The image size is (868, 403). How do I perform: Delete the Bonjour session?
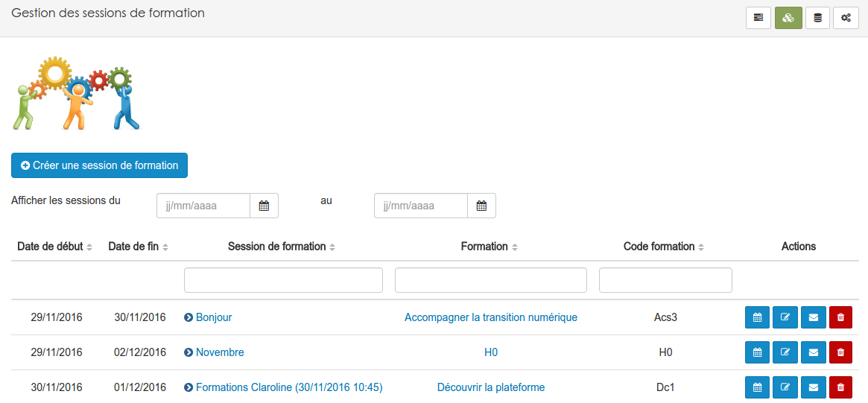tap(840, 317)
